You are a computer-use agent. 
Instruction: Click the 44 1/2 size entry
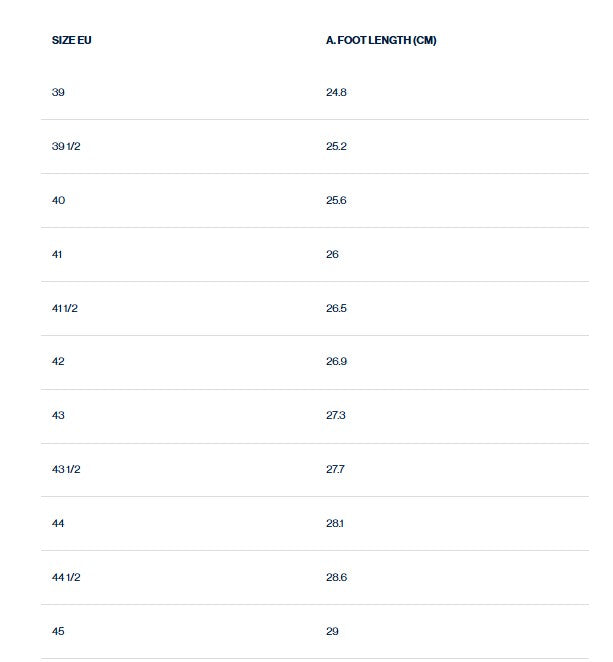click(x=66, y=578)
